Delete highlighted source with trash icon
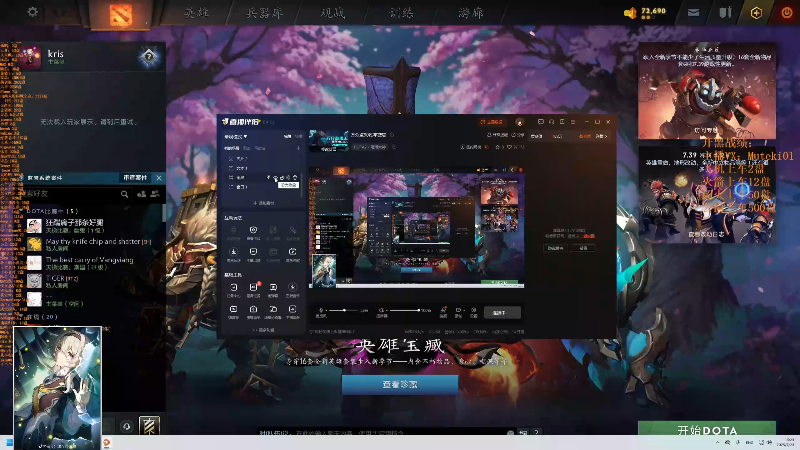 coord(295,178)
